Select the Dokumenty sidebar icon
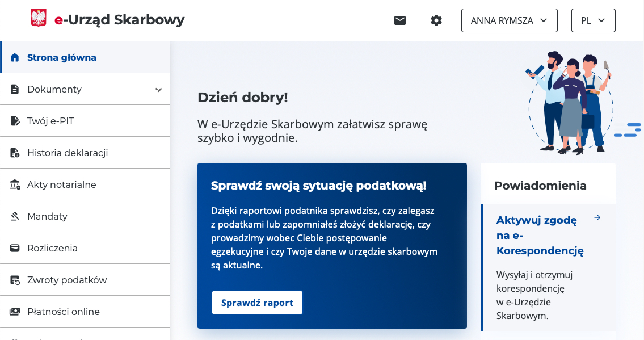The image size is (644, 340). pos(14,89)
